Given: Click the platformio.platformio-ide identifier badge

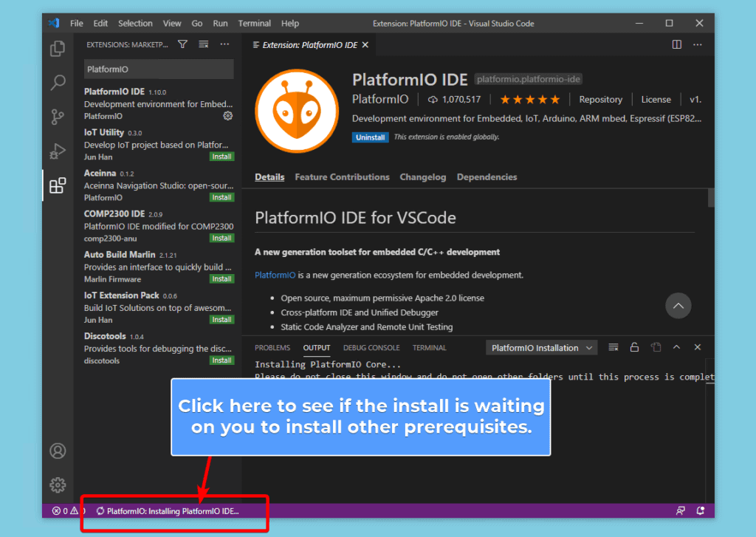Looking at the screenshot, I should 529,79.
